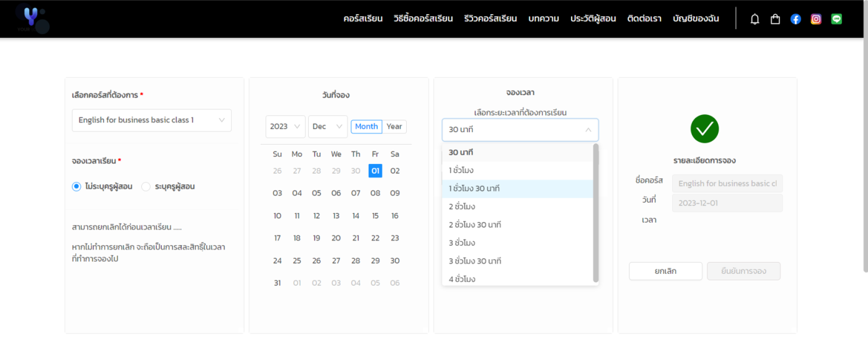Switch calendar to Month view
The width and height of the screenshot is (868, 337).
click(366, 127)
